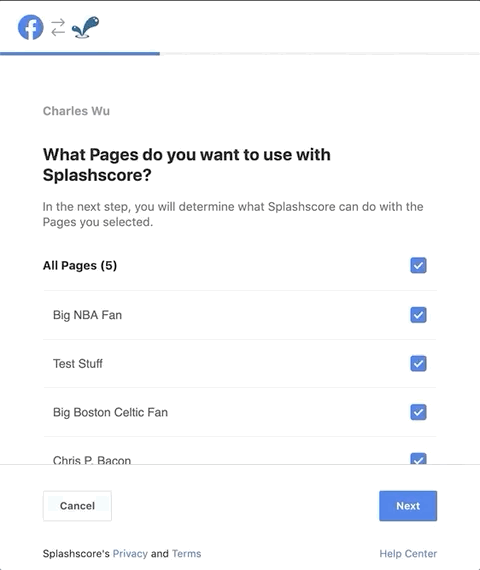Visit the Help Center link
480x570 pixels.
408,554
